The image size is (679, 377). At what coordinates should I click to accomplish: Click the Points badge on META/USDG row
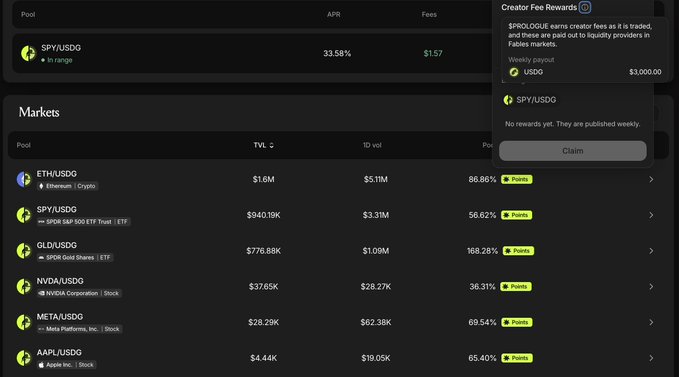pos(517,322)
